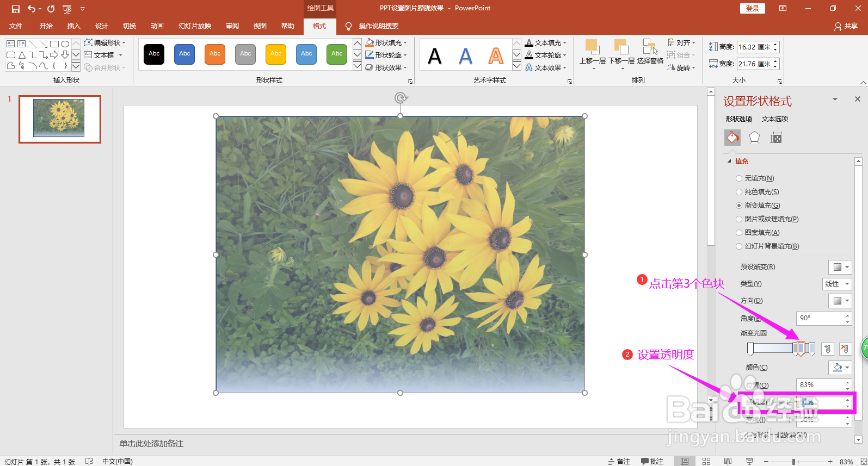The width and height of the screenshot is (868, 466).
Task: Open 对齐 align dropdown
Action: (681, 42)
